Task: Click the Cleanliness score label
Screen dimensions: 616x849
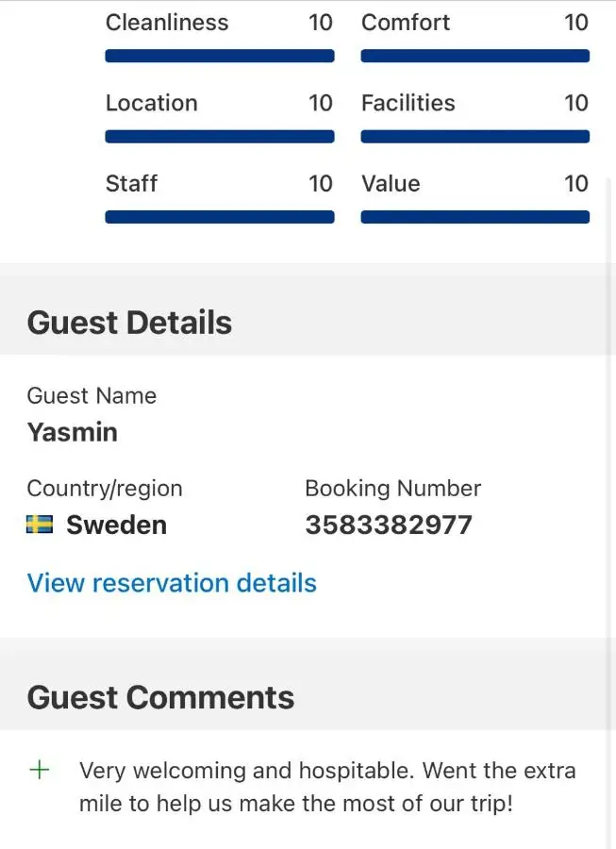Action: pos(167,23)
